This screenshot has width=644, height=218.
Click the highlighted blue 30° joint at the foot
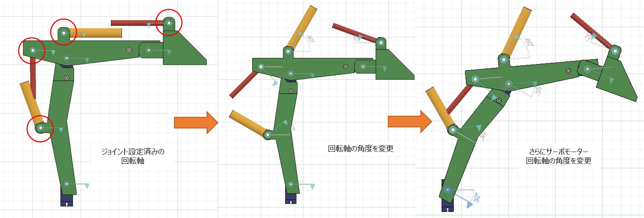tap(448, 190)
